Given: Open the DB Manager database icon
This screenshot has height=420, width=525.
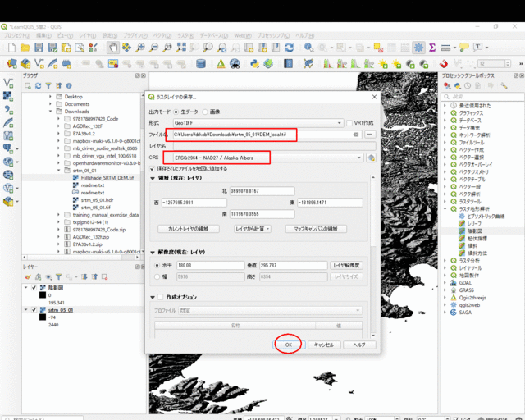Looking at the screenshot, I should tap(201, 63).
